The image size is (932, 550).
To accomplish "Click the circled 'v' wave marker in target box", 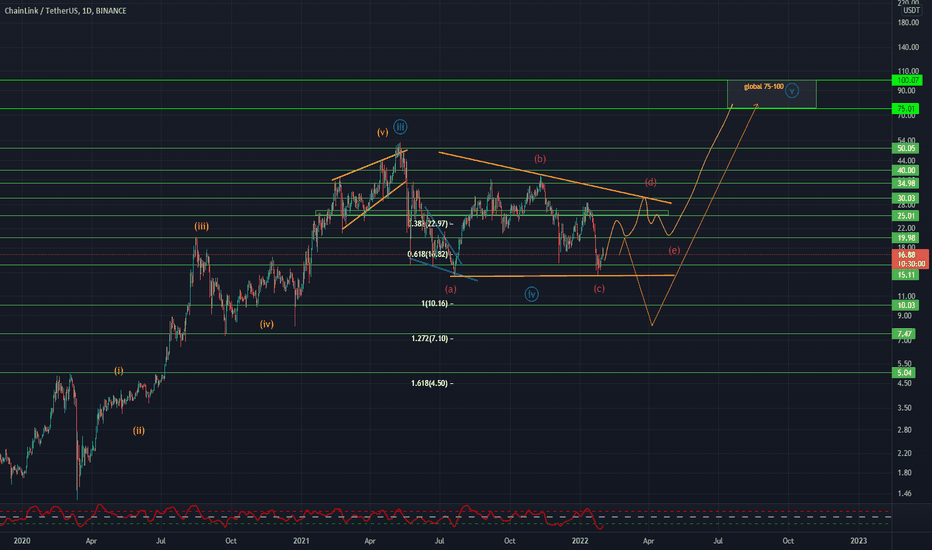I will (792, 91).
